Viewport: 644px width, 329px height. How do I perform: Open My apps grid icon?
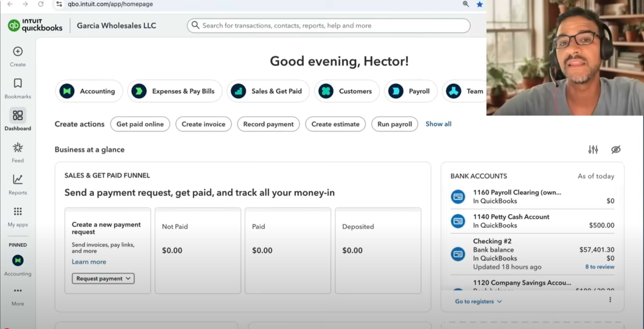click(18, 211)
